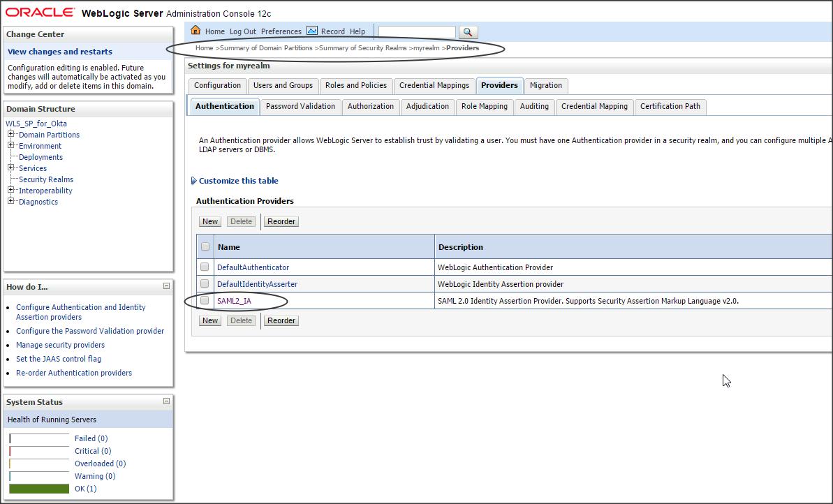Screen dimensions: 833x504
Task: Click View changes and restarts link
Action: pos(60,52)
